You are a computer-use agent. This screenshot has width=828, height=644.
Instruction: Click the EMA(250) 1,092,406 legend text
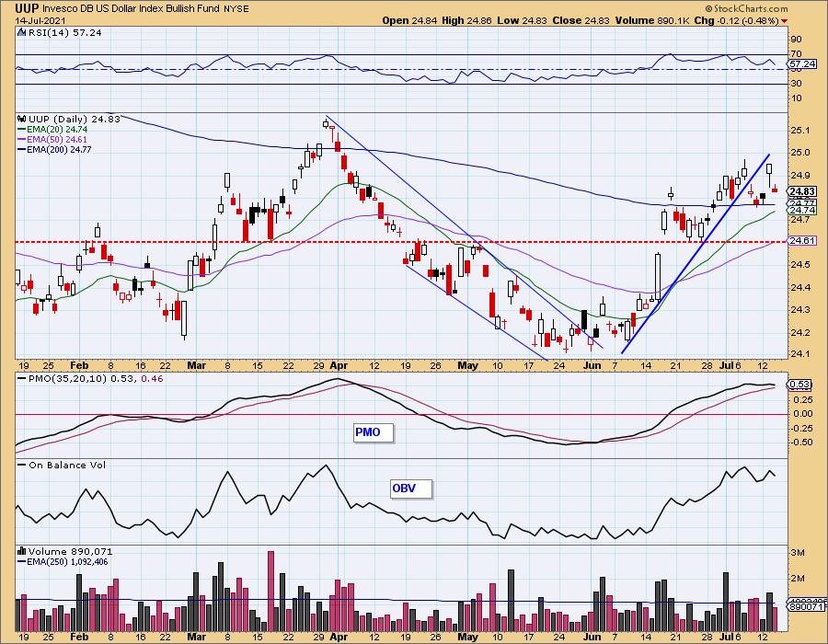67,562
